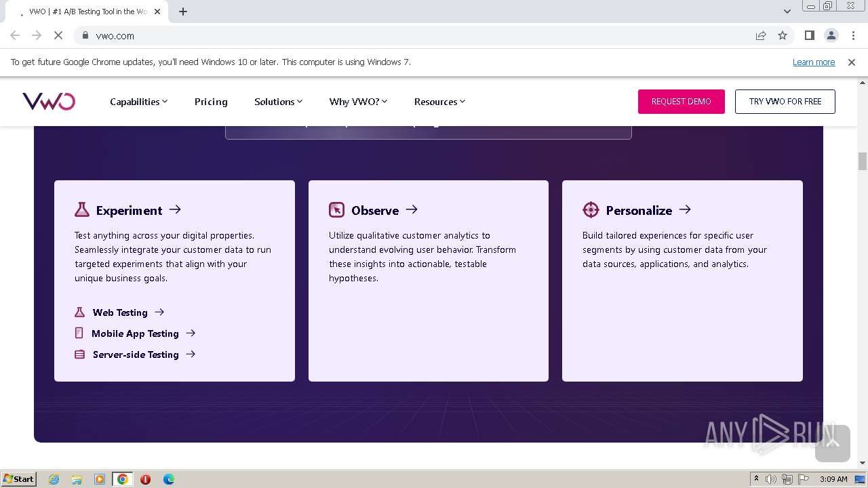Click the scroll-to-top button
Image resolution: width=868 pixels, height=488 pixels.
pyautogui.click(x=833, y=443)
